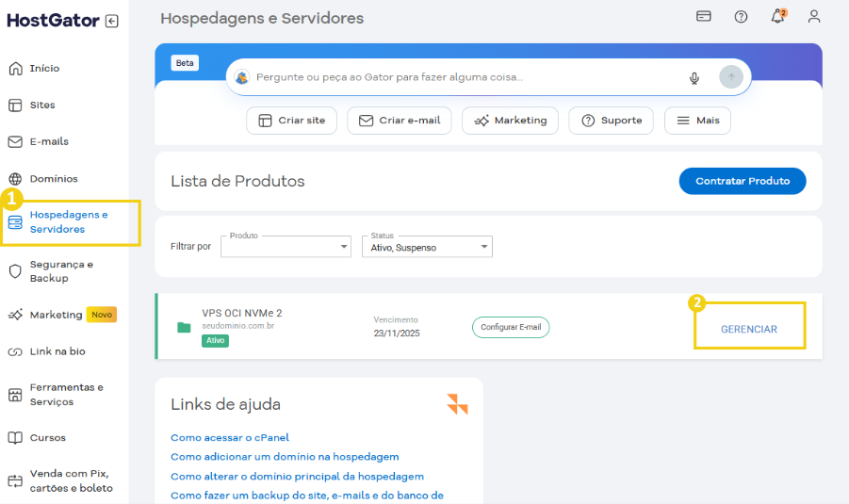
Task: Open Domínios in the sidebar
Action: [54, 179]
